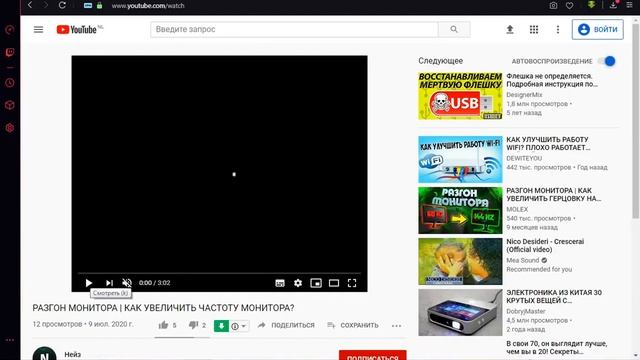Screen dimensions: 640x360
Task: Open Twitch in the browser sidebar
Action: [10, 52]
